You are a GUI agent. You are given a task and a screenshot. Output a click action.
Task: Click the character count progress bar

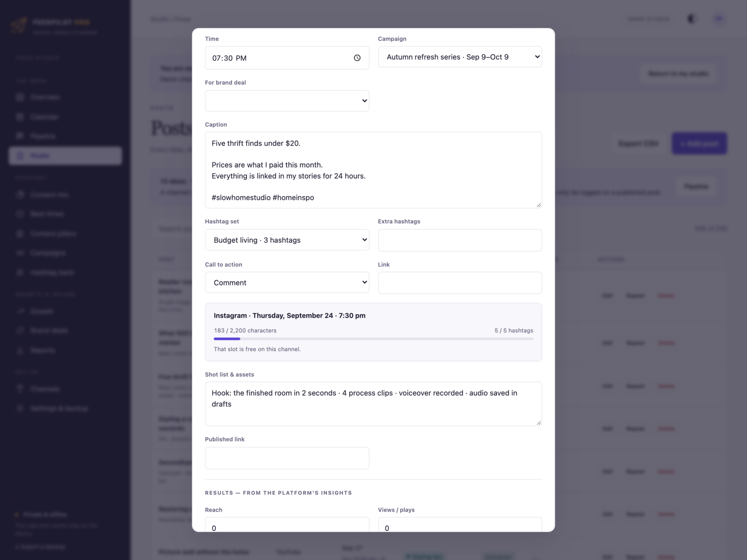pyautogui.click(x=373, y=339)
